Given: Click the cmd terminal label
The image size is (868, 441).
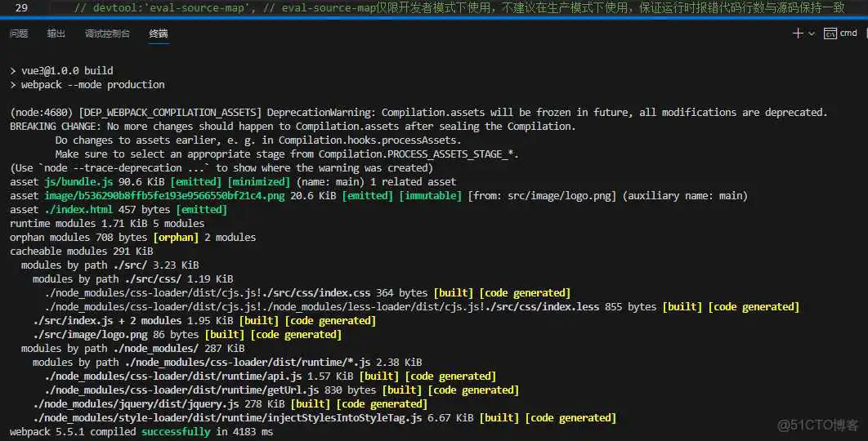Looking at the screenshot, I should (x=848, y=33).
